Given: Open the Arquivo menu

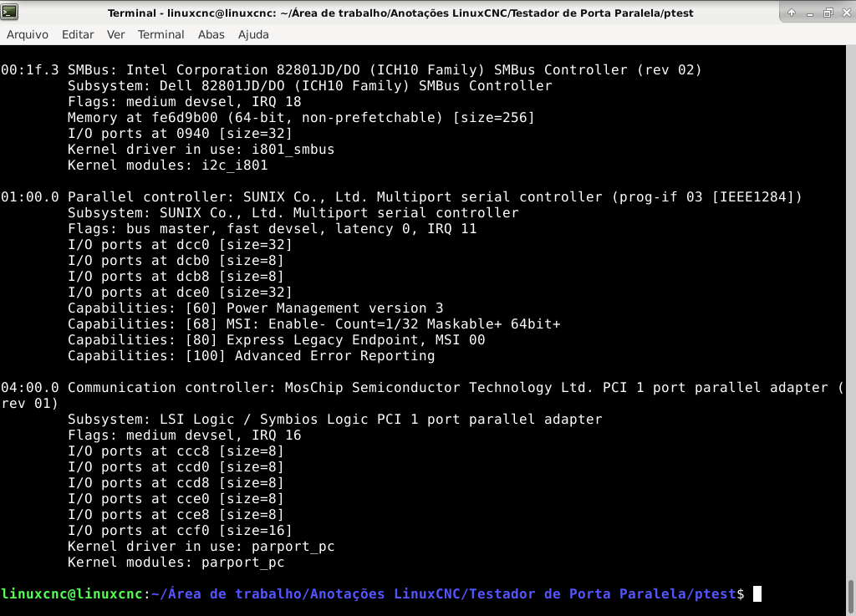Looking at the screenshot, I should click(28, 34).
